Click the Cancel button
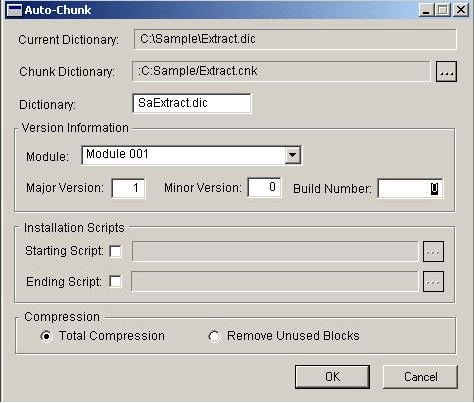474x403 pixels. coord(420,377)
